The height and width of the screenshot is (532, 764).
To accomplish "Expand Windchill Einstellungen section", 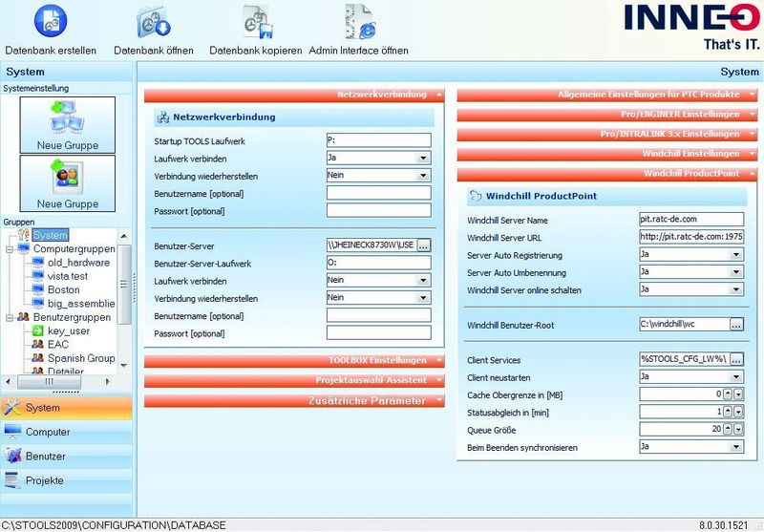I will click(607, 154).
